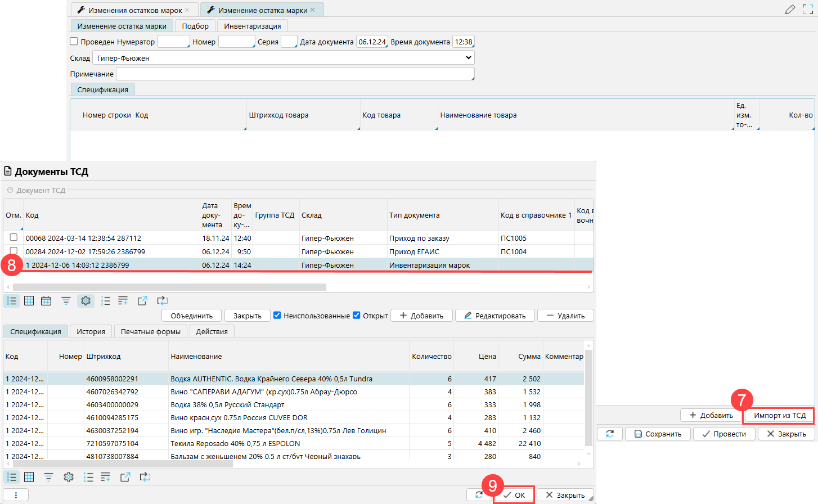Click the export icon in the lower specification toolbar
The height and width of the screenshot is (504, 818).
[x=125, y=477]
